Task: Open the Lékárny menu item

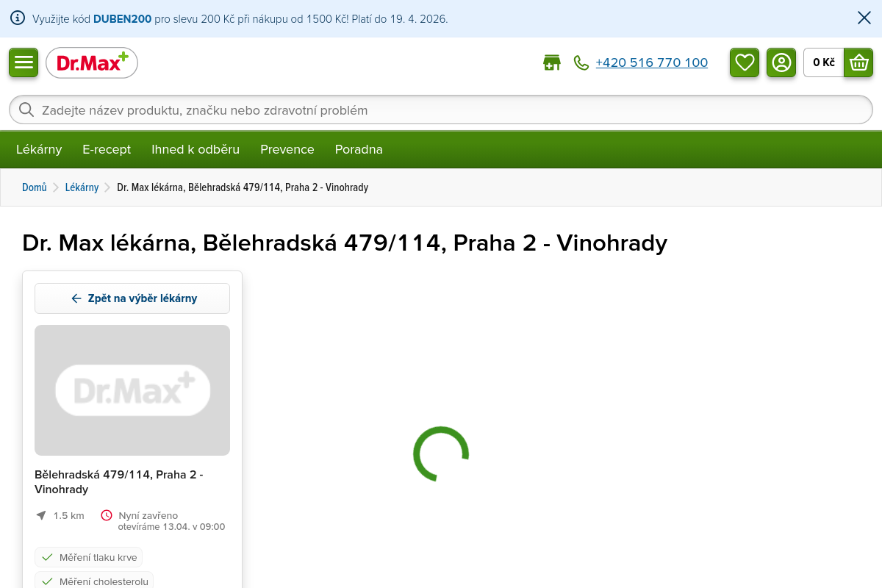Action: tap(39, 149)
